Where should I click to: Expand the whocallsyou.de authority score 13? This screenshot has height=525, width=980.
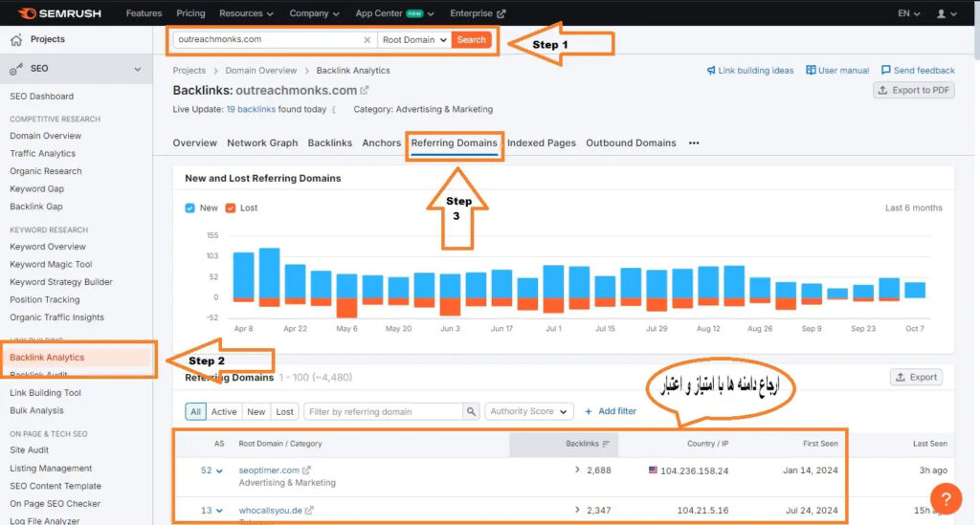pyautogui.click(x=212, y=511)
